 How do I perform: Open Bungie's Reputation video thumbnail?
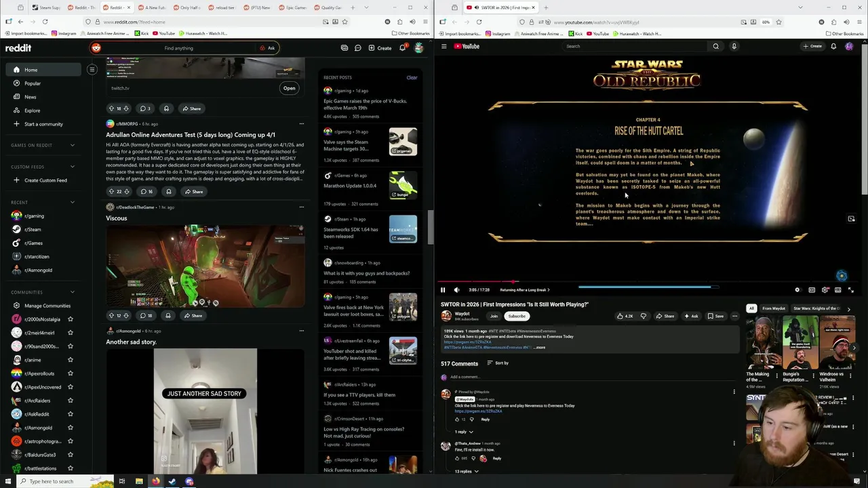(x=801, y=342)
